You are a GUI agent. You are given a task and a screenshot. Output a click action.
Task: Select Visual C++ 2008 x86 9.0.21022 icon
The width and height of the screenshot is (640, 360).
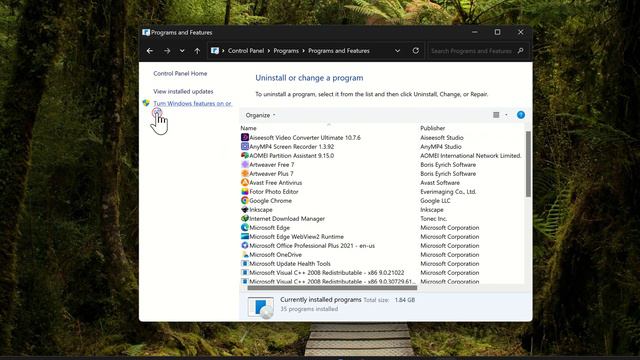[244, 272]
